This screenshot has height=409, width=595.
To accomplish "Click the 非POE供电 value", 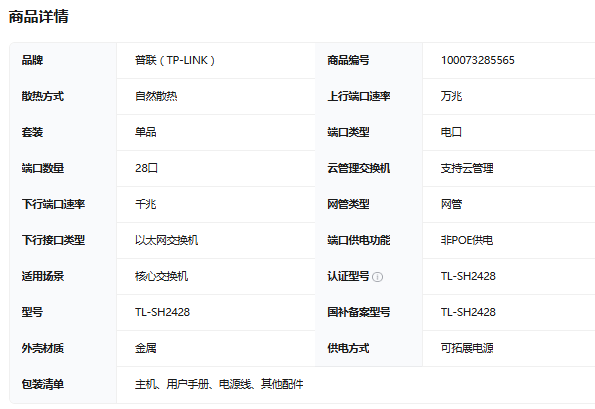I will (467, 240).
